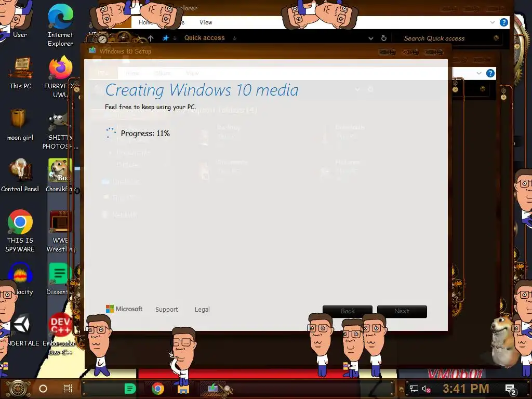532x399 pixels.
Task: Open the Home tab in File Explorer
Action: coord(146,22)
